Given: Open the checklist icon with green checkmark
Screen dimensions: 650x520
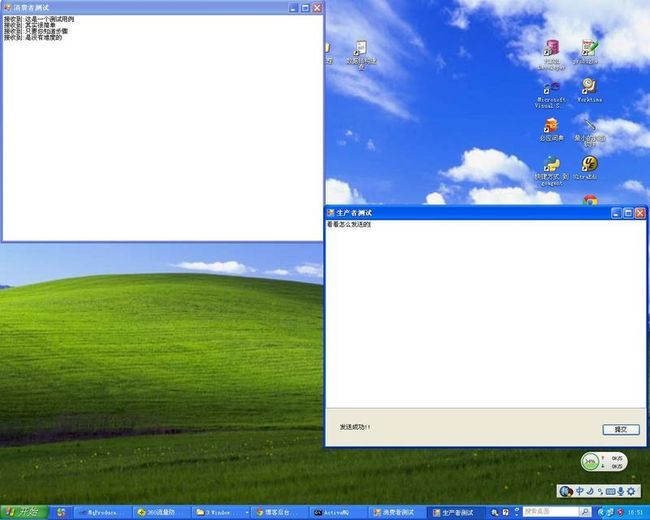Looking at the screenshot, I should pyautogui.click(x=589, y=52).
